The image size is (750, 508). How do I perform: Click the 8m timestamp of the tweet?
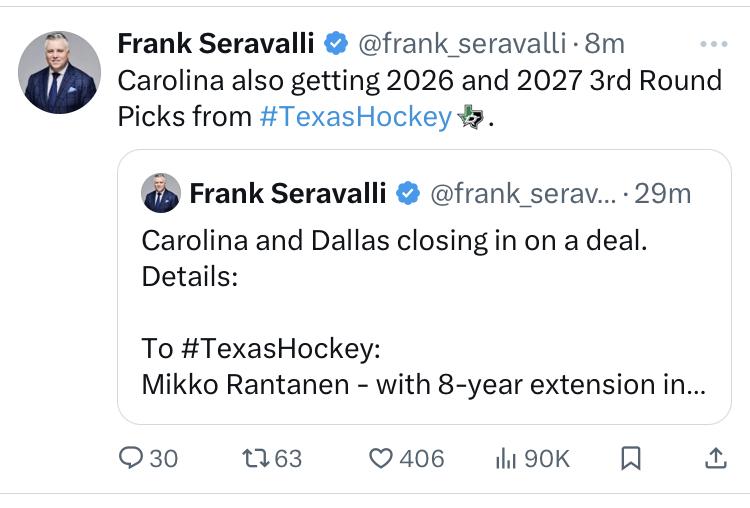click(605, 44)
